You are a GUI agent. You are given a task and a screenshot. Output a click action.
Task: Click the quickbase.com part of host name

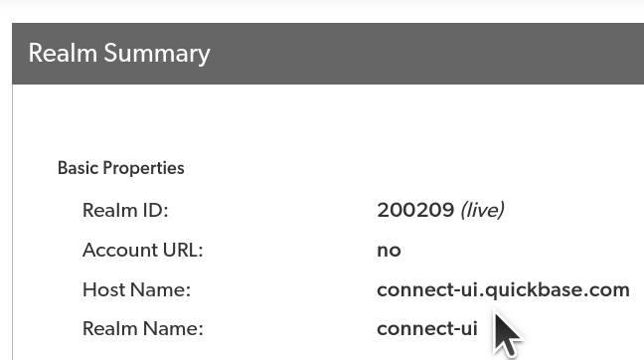coord(558,290)
